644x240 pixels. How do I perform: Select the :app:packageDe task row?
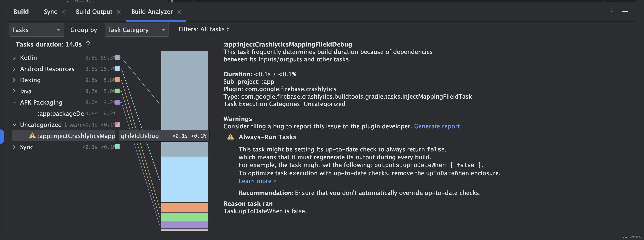61,114
